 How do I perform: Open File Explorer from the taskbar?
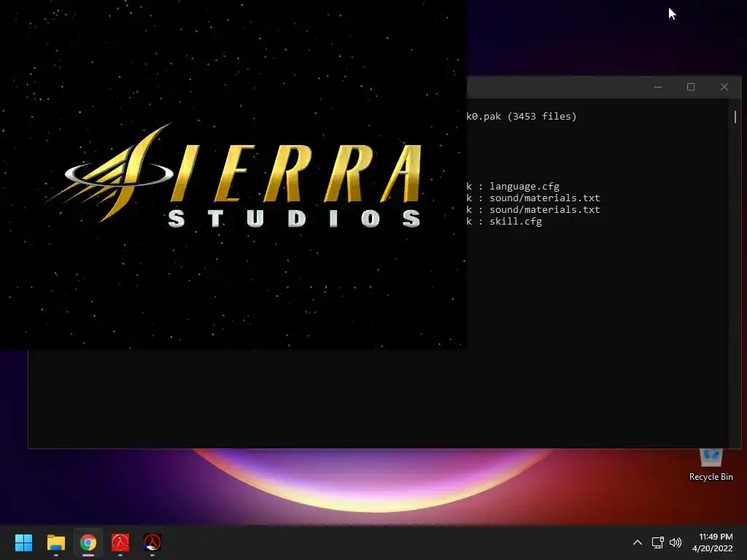point(55,542)
